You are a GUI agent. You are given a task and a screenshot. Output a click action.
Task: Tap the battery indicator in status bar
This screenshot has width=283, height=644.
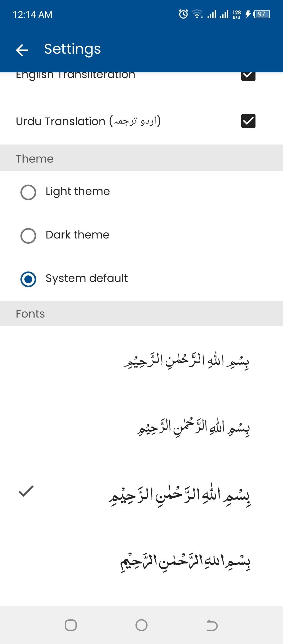click(261, 14)
